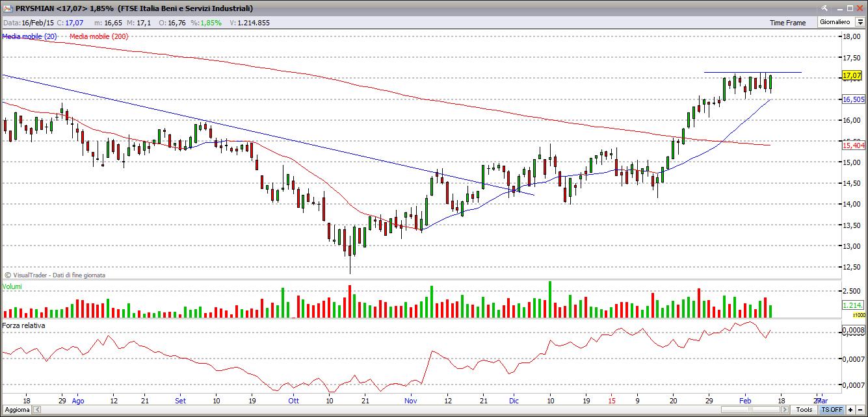This screenshot has width=868, height=417.
Task: Click the scrollbar left arrow
Action: [x=36, y=410]
